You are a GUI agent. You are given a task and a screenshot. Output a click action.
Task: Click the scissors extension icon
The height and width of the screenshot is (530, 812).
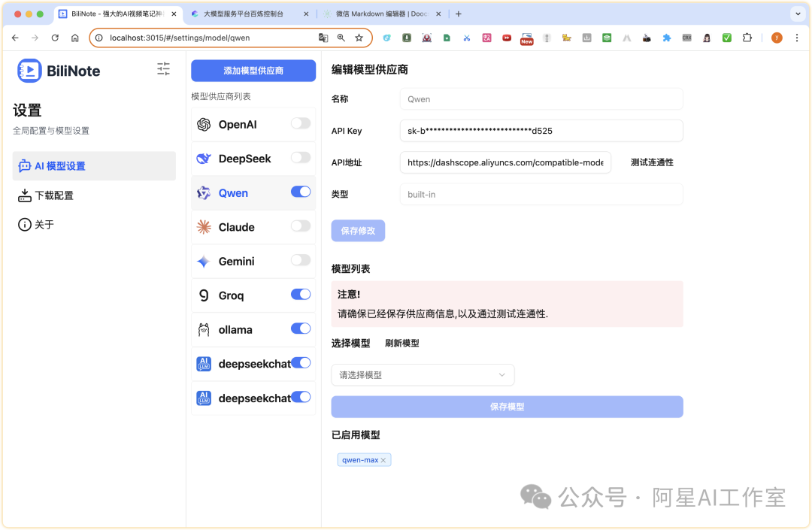(467, 38)
